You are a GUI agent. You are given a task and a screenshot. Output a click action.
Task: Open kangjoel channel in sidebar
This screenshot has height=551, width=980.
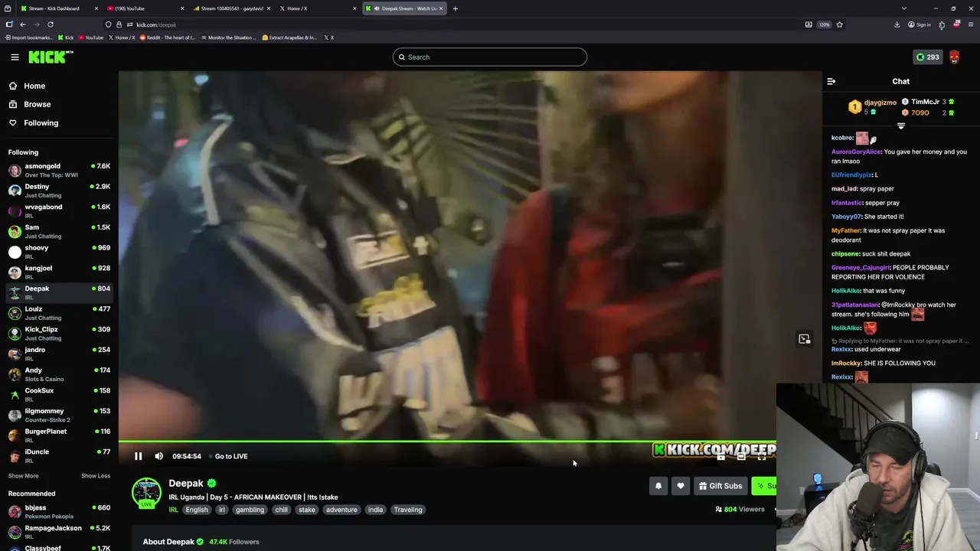[x=59, y=272]
